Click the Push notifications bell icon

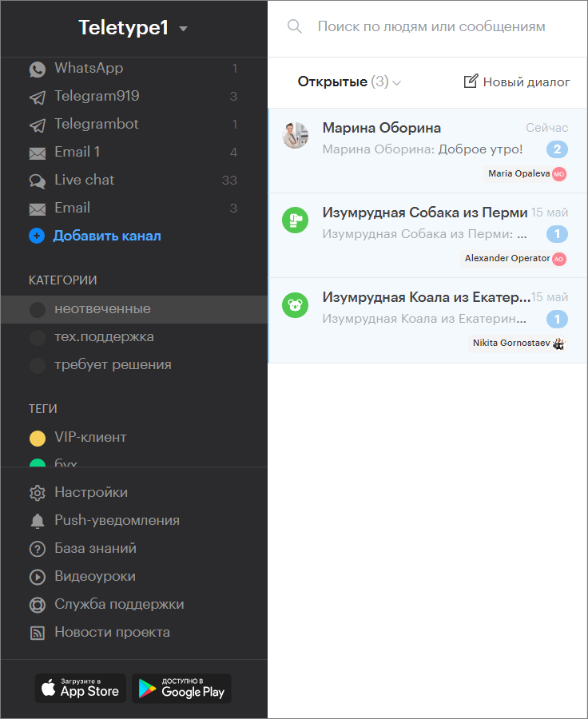(38, 521)
